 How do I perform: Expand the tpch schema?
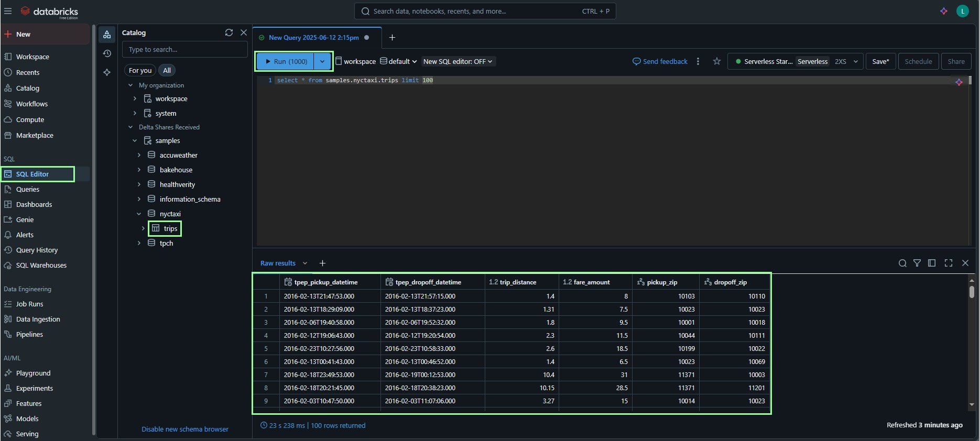pyautogui.click(x=139, y=243)
